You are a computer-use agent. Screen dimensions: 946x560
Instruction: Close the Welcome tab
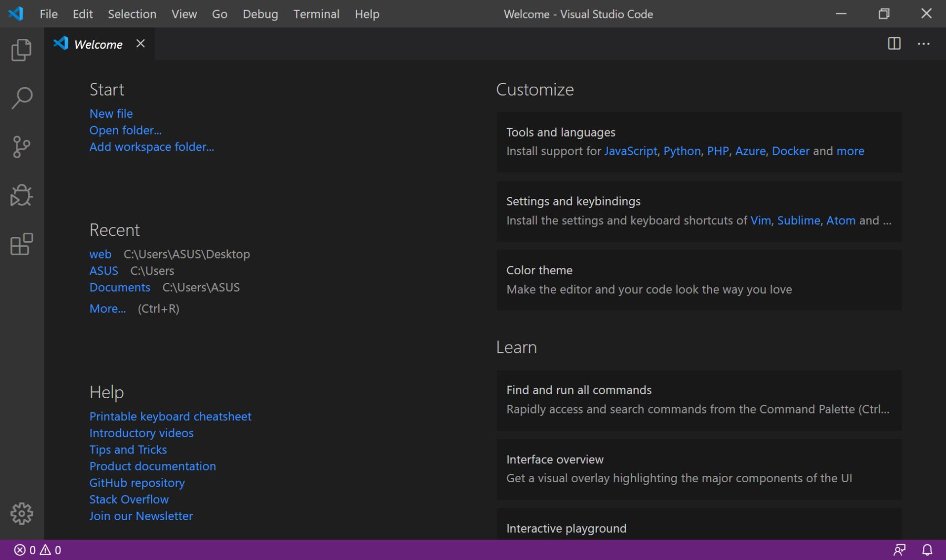tap(140, 44)
